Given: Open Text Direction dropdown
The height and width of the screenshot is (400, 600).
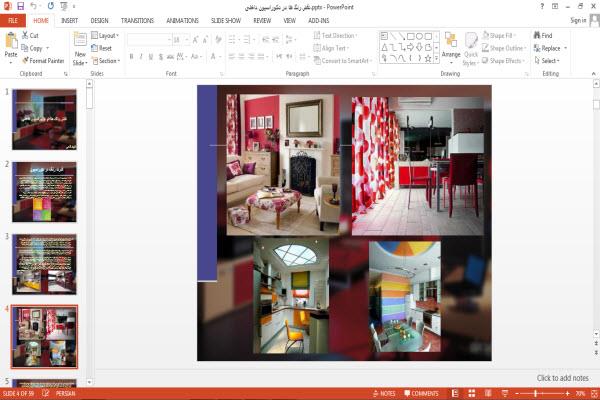Looking at the screenshot, I should (336, 36).
